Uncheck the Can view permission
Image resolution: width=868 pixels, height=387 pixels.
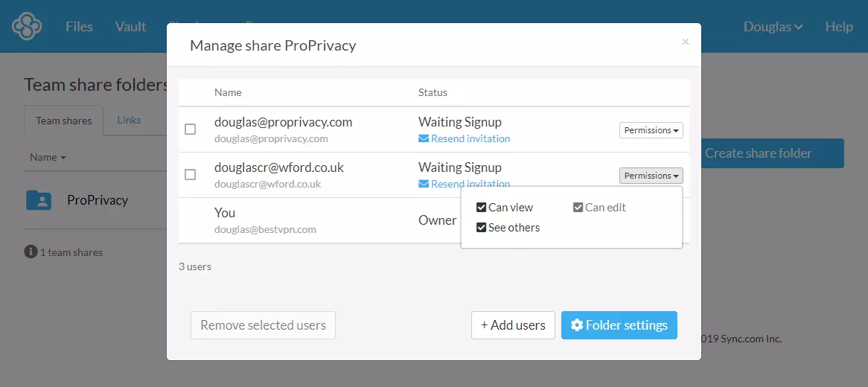pyautogui.click(x=482, y=208)
